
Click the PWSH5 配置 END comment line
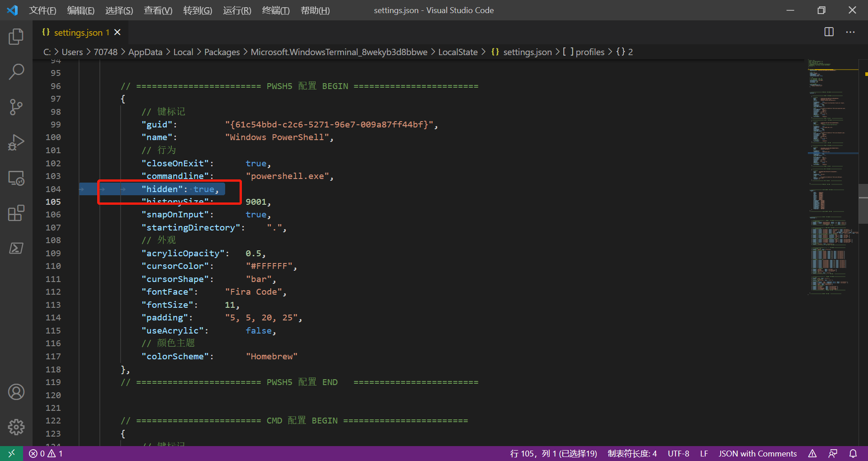(x=299, y=382)
